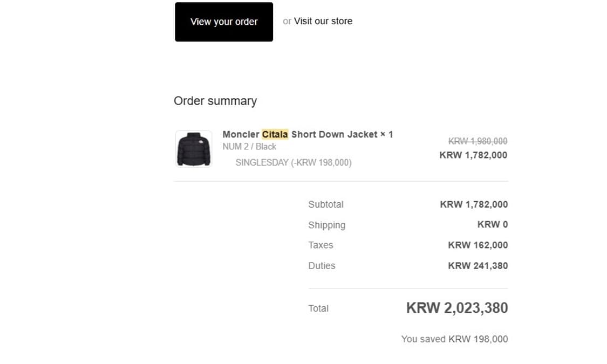Screen dimensions: 607x364
Task: Click the Total label
Action: [x=318, y=308]
